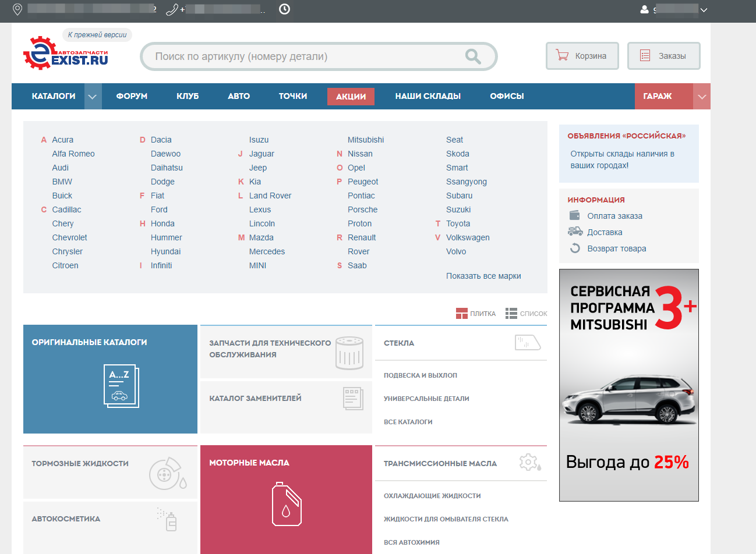Click the windshield glass icon
This screenshot has width=756, height=554.
point(528,343)
